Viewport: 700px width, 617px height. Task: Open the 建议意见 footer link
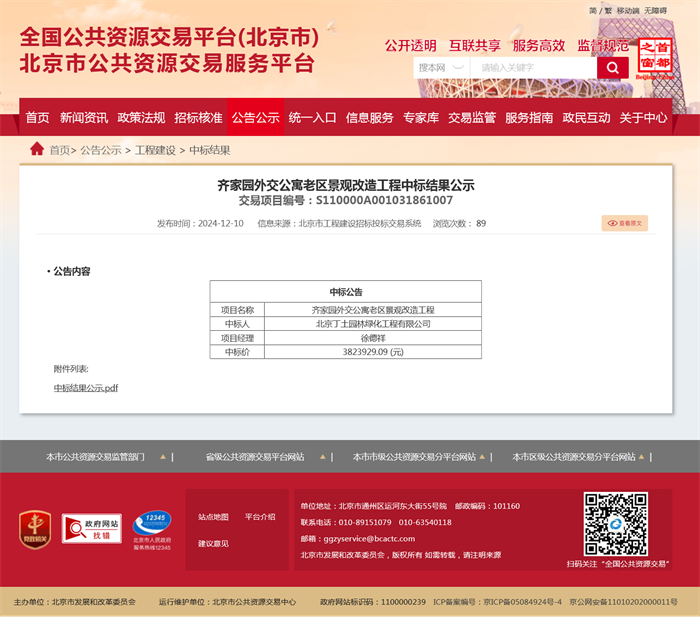coord(213,543)
